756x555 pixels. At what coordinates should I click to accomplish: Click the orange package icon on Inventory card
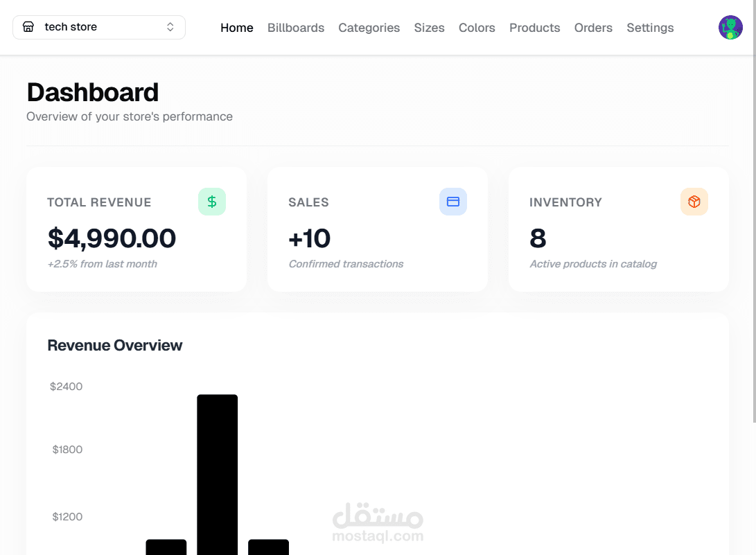pyautogui.click(x=694, y=202)
